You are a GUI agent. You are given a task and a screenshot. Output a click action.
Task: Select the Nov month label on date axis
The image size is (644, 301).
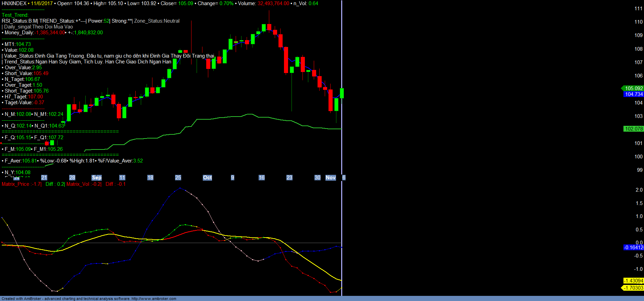(331, 178)
